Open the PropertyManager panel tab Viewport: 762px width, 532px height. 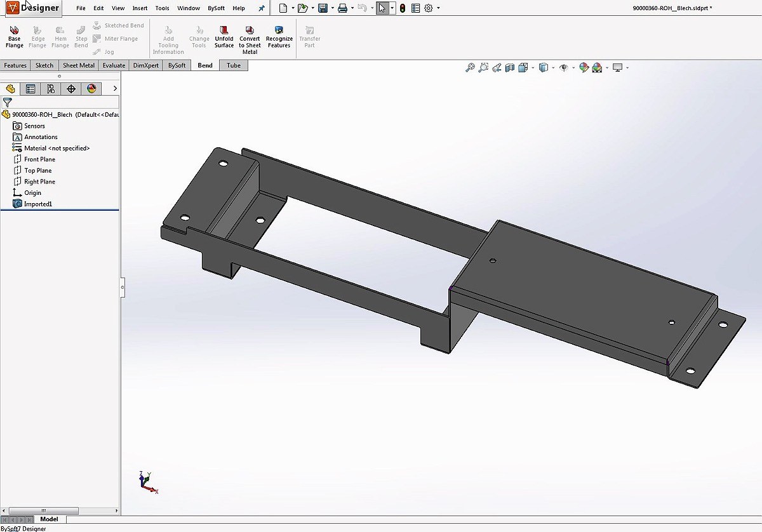click(30, 89)
